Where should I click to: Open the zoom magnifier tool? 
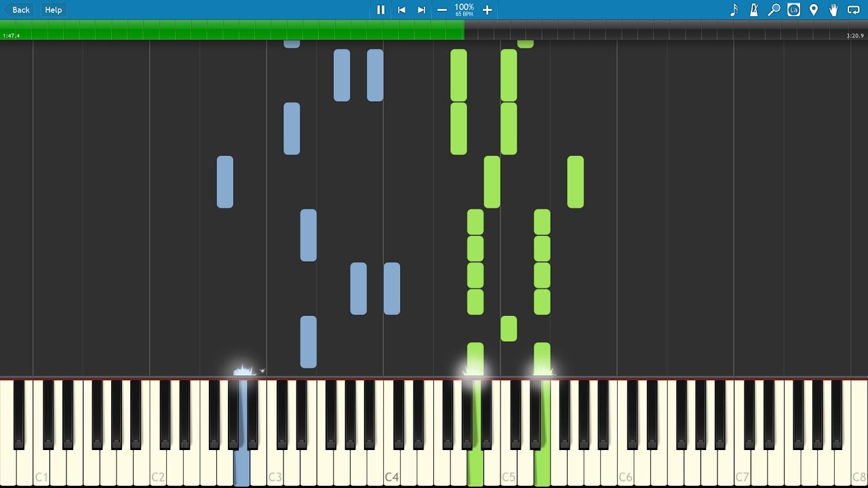(x=774, y=9)
